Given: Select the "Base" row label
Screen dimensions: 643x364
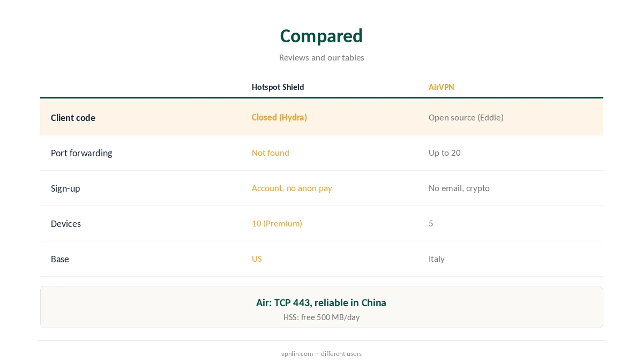Looking at the screenshot, I should (60, 259).
